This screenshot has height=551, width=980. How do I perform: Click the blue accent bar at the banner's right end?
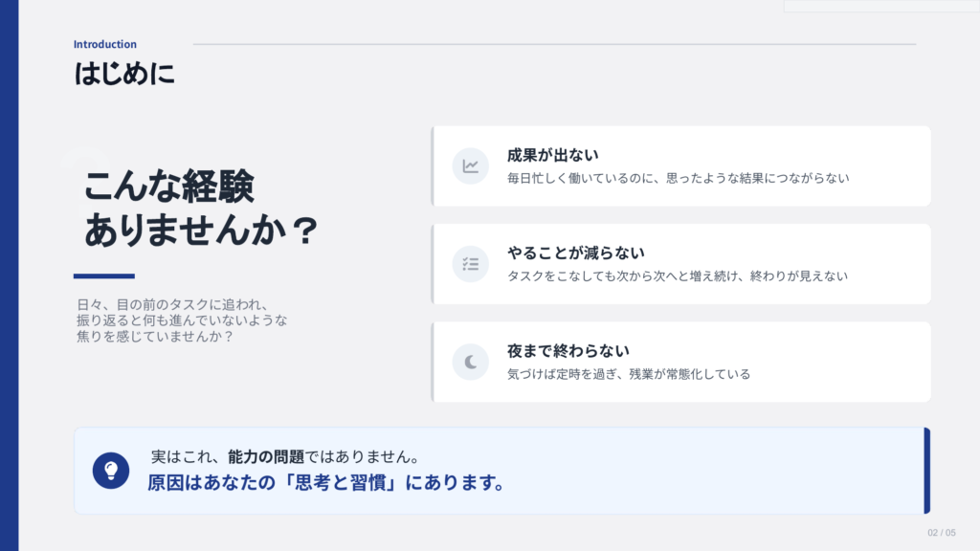pyautogui.click(x=926, y=470)
